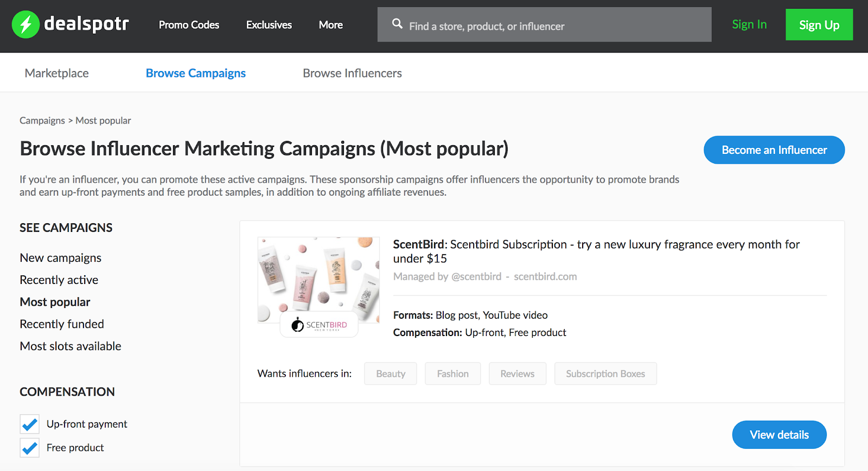
Task: Click the Fashion category tag
Action: (453, 373)
